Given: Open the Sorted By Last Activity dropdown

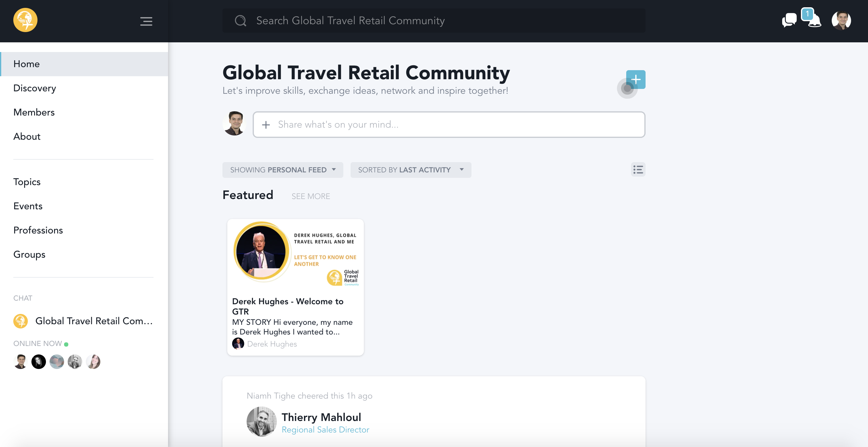Looking at the screenshot, I should click(x=410, y=170).
